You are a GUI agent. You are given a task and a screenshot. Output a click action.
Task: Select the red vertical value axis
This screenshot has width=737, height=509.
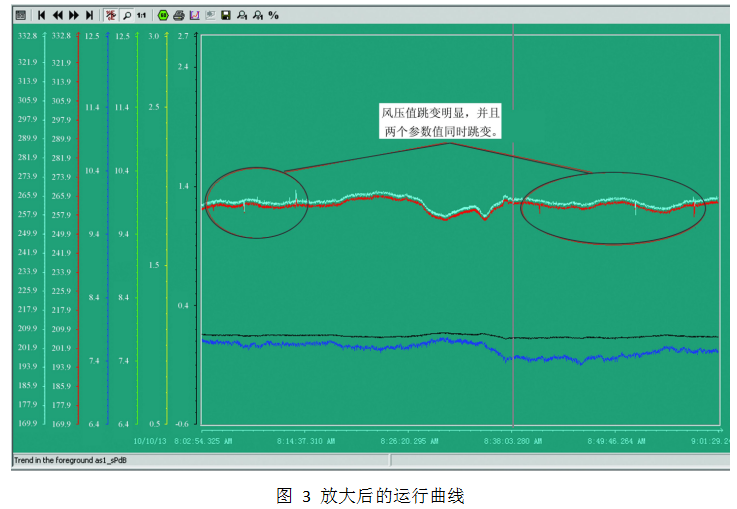[x=79, y=230]
